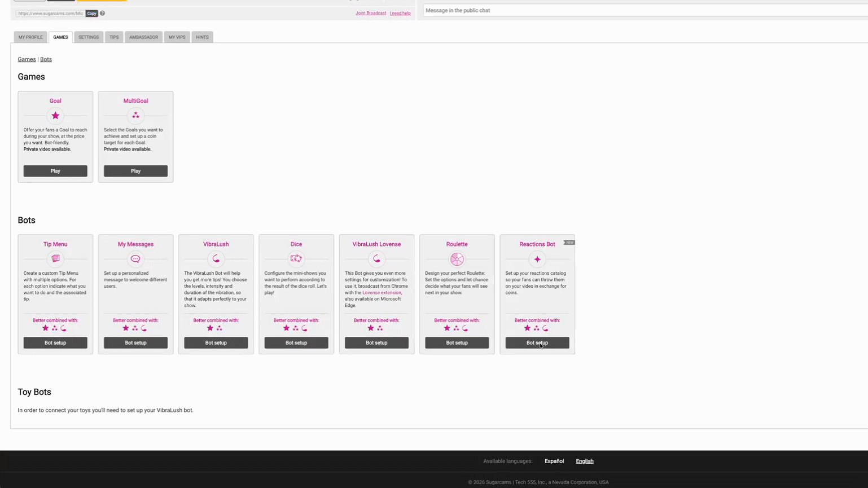Open Bot setup for My Messages
The height and width of the screenshot is (488, 868).
pyautogui.click(x=135, y=342)
